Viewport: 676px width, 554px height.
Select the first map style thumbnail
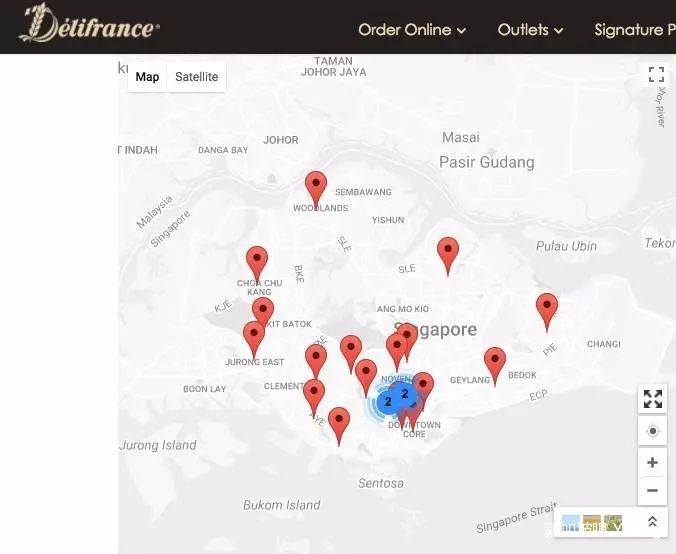571,523
